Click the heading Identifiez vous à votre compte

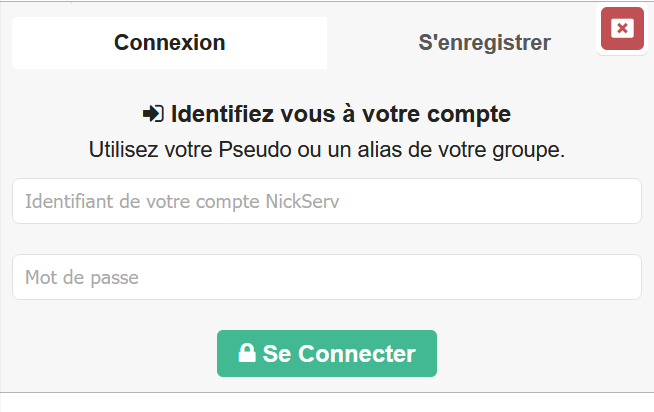tap(340, 114)
